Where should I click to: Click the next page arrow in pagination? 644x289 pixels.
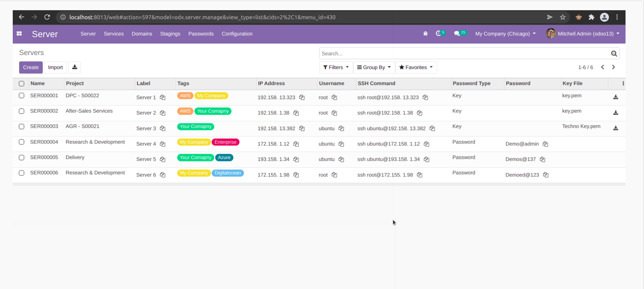point(613,67)
